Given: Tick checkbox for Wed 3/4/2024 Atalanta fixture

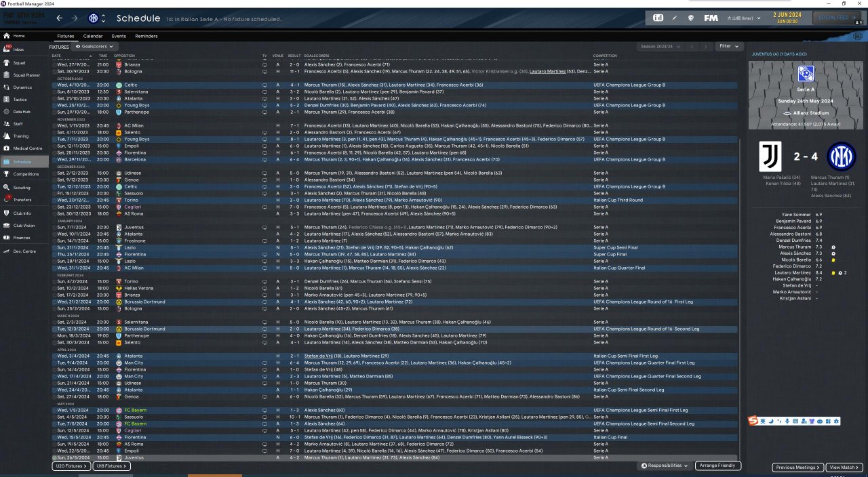Looking at the screenshot, I should [x=54, y=356].
